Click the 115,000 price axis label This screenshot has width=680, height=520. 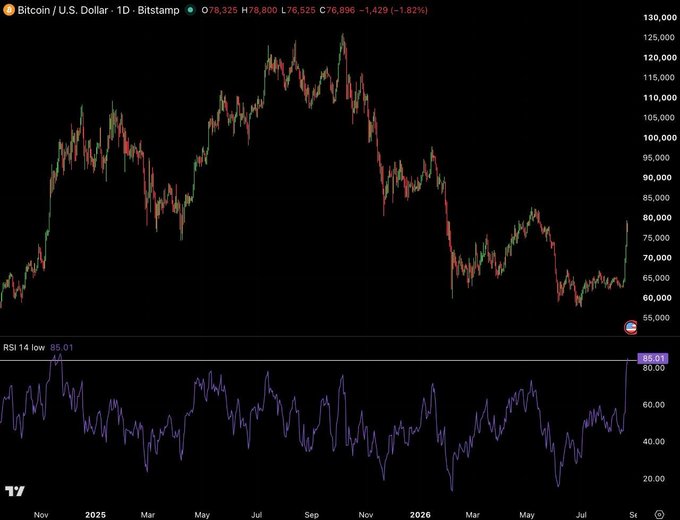click(659, 77)
